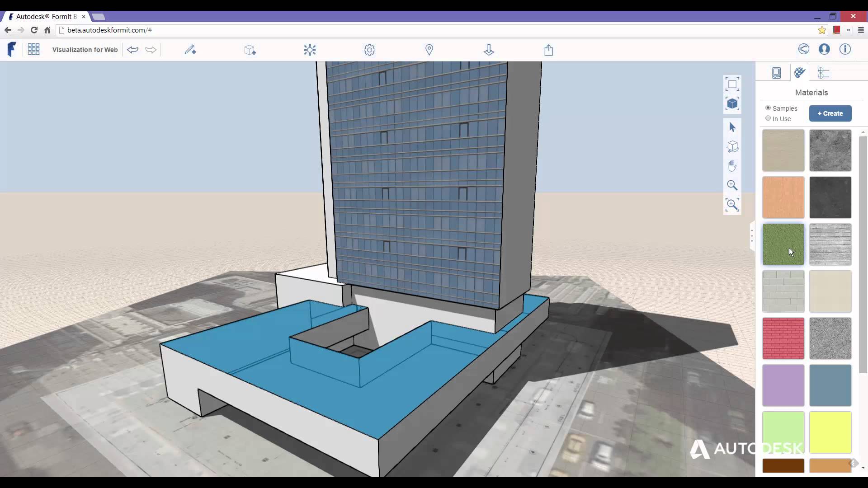Activate the pan hand tool
868x488 pixels.
[x=732, y=166]
